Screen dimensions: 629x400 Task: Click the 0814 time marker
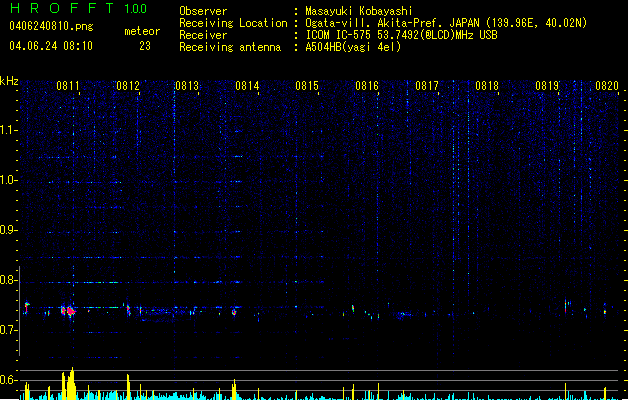[x=247, y=86]
